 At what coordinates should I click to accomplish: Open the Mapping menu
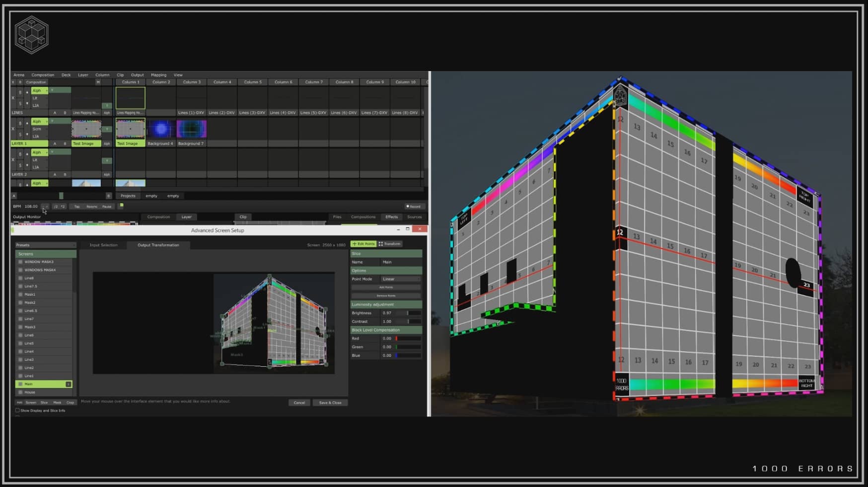click(x=158, y=75)
